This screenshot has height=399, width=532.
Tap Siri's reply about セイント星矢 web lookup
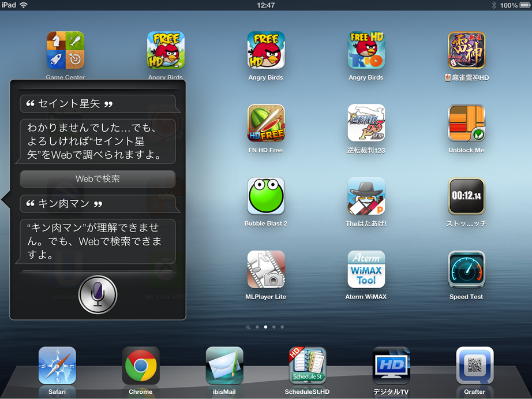[x=96, y=141]
